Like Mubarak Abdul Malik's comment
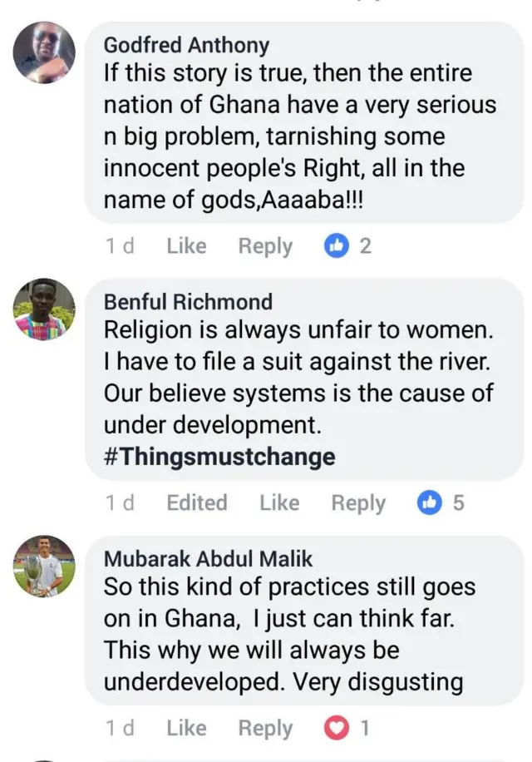532x762 pixels. 185,727
